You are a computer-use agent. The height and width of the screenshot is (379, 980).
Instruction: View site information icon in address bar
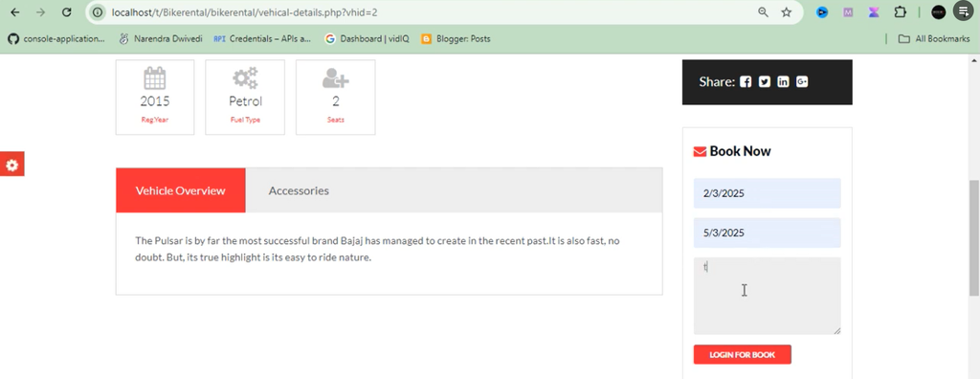click(97, 11)
